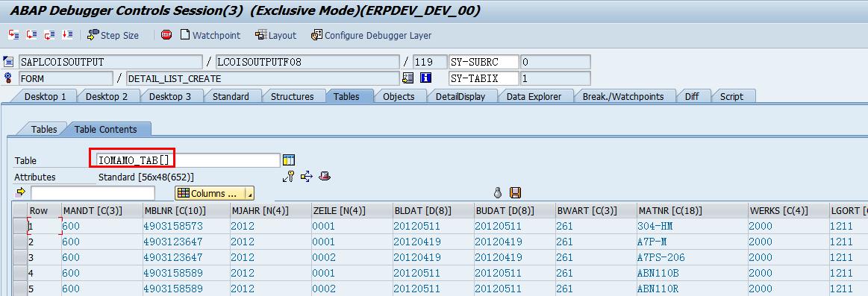The image size is (868, 296).
Task: Click the yellow arrow go-to-row icon
Action: (21, 192)
